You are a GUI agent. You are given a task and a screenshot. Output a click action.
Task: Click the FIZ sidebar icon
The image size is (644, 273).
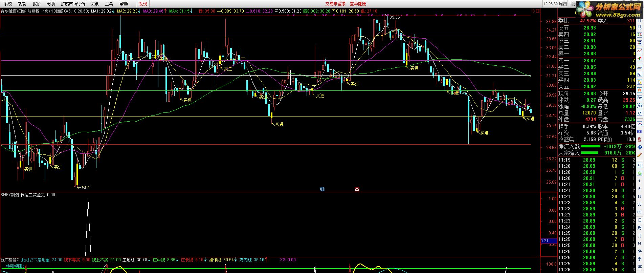click(x=640, y=98)
